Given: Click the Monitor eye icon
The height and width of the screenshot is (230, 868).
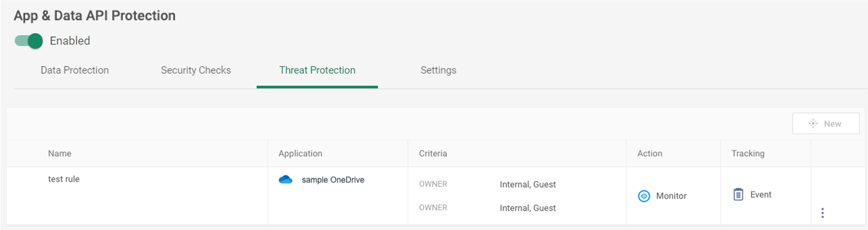Looking at the screenshot, I should pos(644,196).
